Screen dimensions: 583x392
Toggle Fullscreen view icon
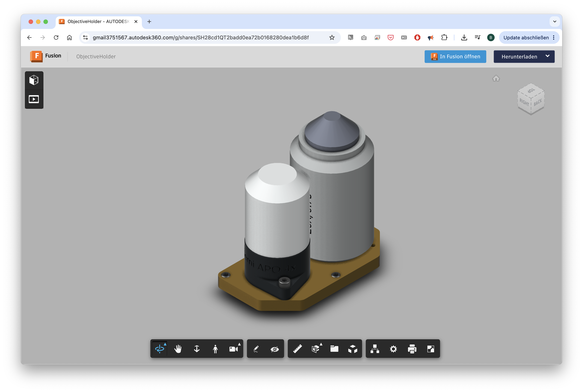pos(431,349)
